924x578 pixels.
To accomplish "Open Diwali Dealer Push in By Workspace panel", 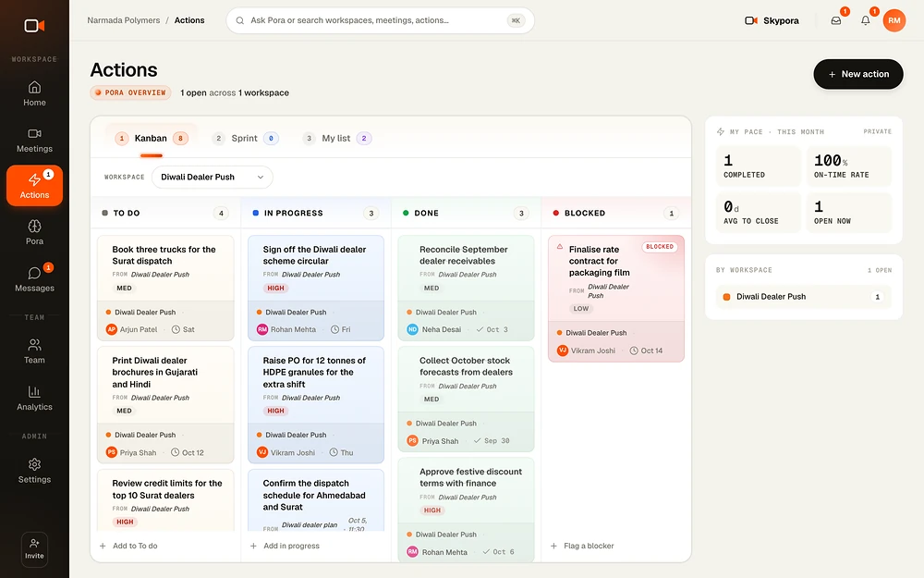I will coord(804,297).
